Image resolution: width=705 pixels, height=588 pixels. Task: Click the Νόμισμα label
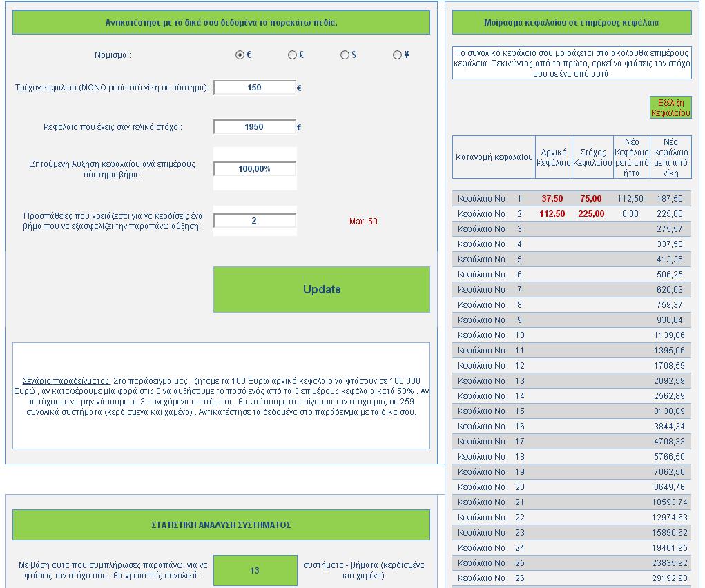[x=113, y=55]
